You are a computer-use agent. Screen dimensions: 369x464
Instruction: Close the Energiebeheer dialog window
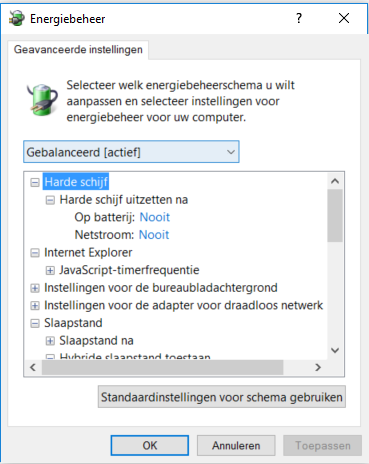(x=344, y=18)
